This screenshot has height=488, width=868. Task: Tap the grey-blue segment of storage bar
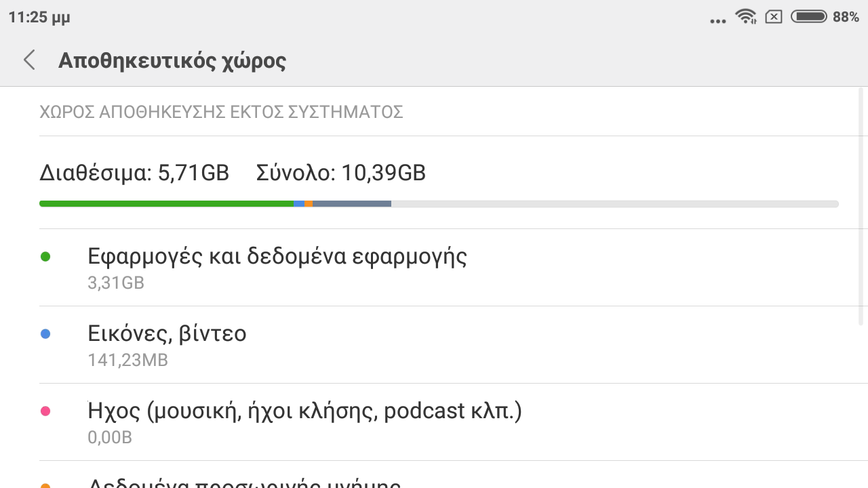352,203
